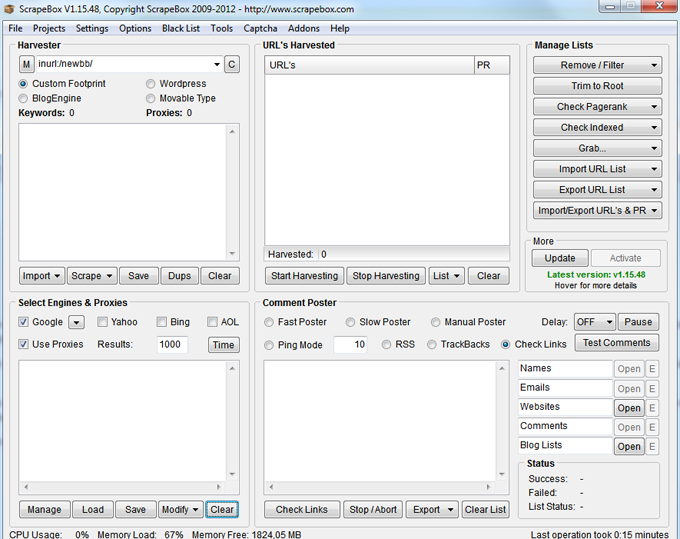The width and height of the screenshot is (680, 539).
Task: Click the Ping Mode value field showing 10
Action: point(350,345)
